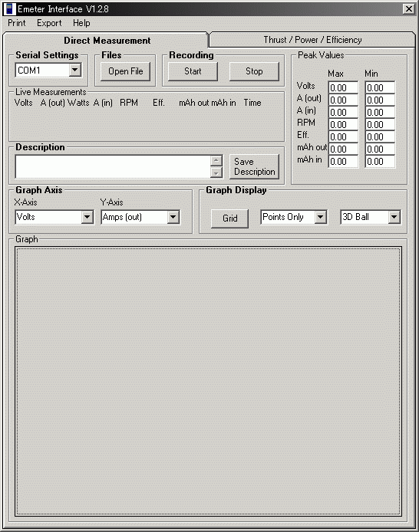Click the Description scroll up arrow

216,160
